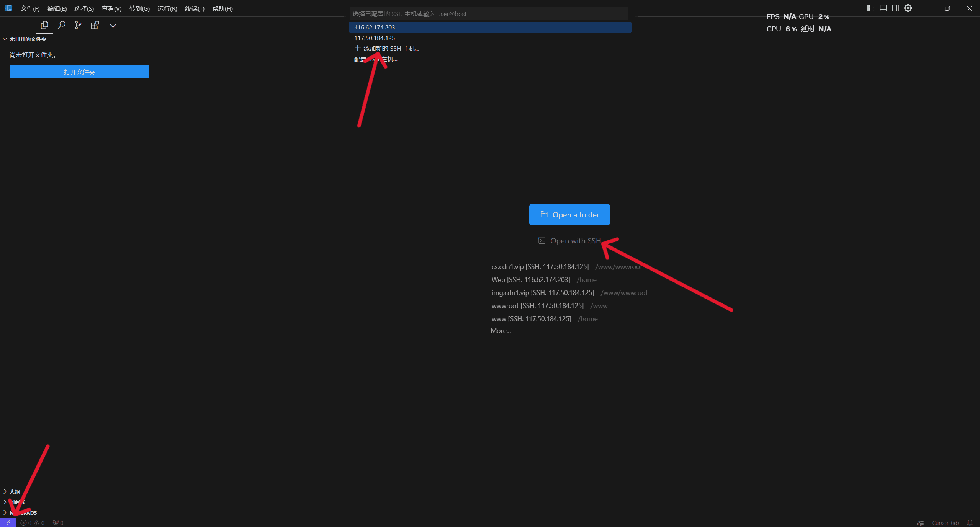This screenshot has width=980, height=527.
Task: Open the 文件(F) menu
Action: (30, 8)
